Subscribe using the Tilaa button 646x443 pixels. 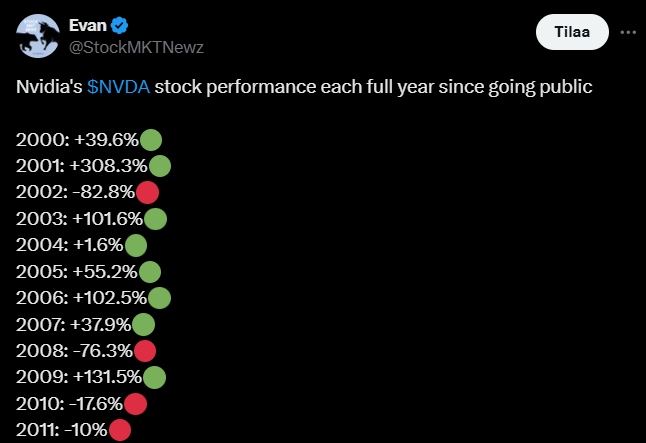coord(572,32)
